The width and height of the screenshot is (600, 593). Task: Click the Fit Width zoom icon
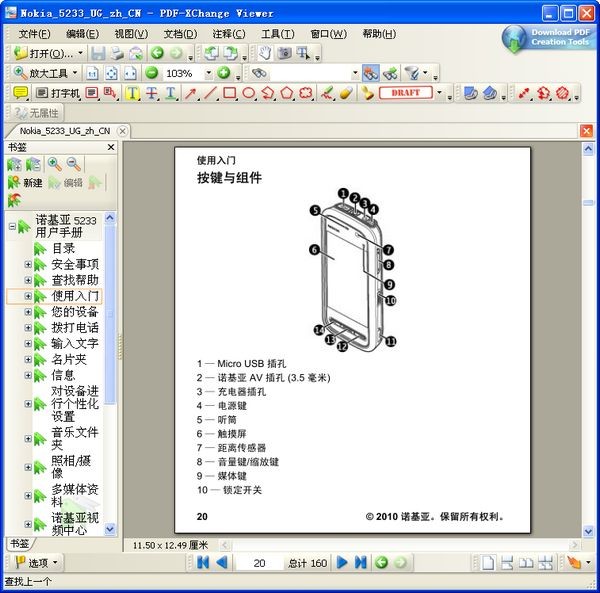130,73
